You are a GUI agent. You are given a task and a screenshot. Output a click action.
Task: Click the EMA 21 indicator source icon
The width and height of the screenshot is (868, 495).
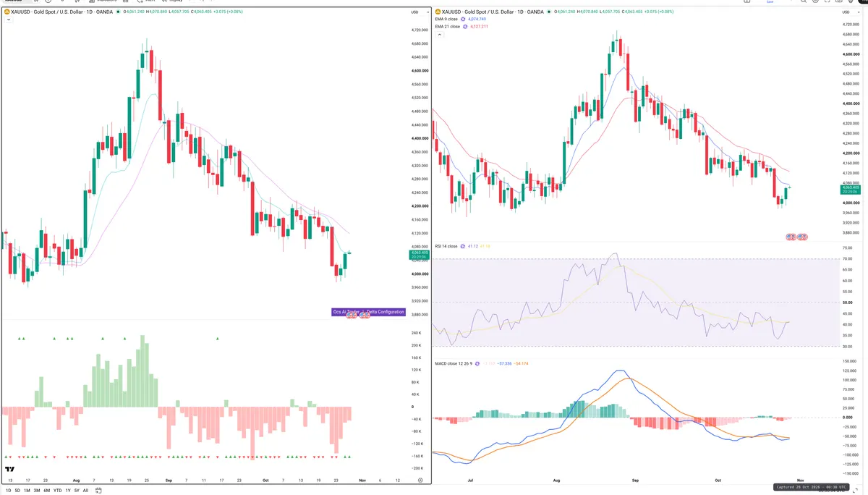(464, 26)
